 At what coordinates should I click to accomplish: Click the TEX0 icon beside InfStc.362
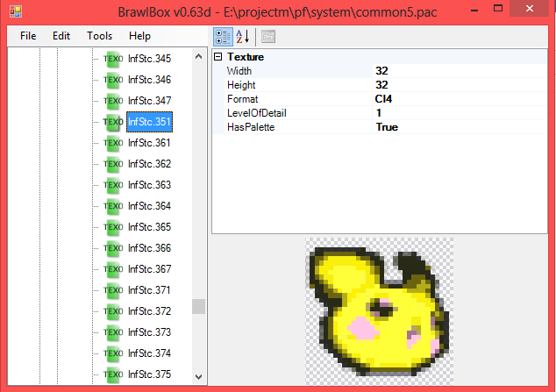click(x=113, y=164)
